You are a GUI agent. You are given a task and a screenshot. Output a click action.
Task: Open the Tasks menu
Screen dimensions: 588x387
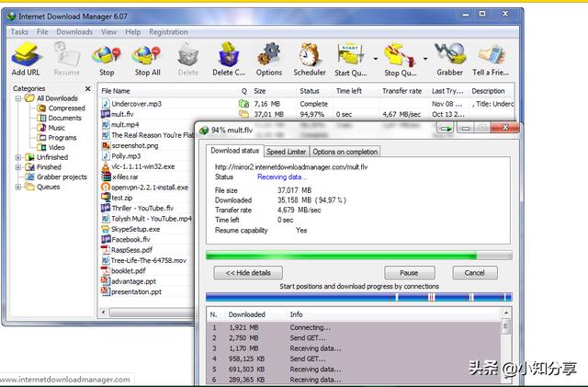pos(19,32)
